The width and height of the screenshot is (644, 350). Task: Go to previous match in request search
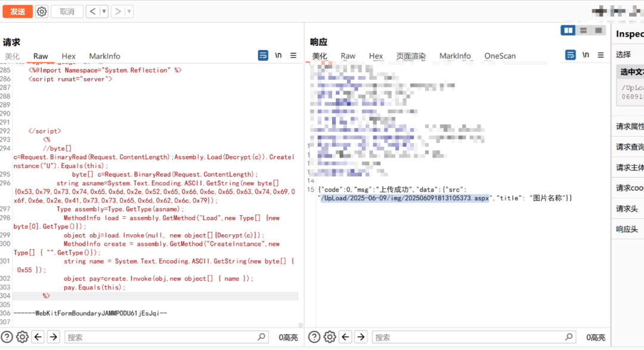38,337
